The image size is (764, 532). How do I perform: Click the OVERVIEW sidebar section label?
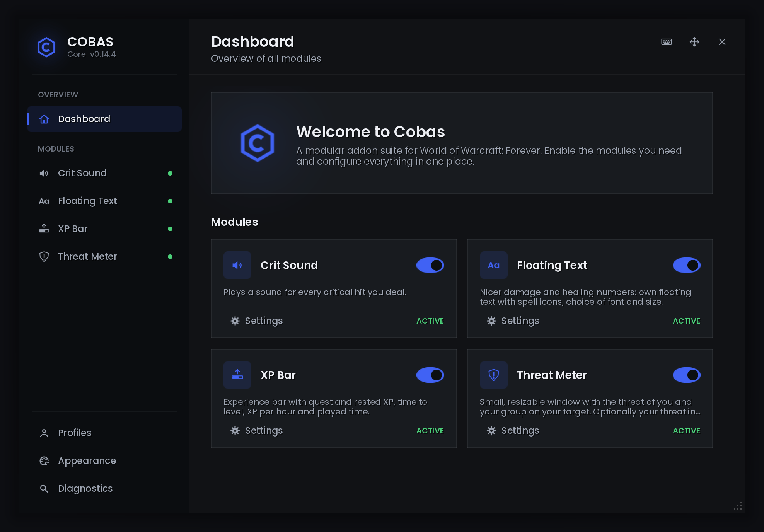click(x=58, y=95)
